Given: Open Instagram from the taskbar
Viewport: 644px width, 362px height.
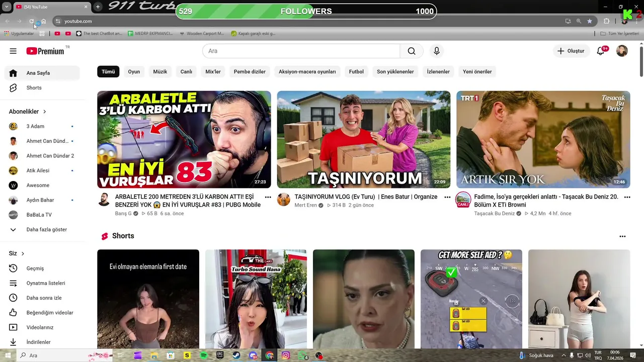Looking at the screenshot, I should click(x=286, y=355).
